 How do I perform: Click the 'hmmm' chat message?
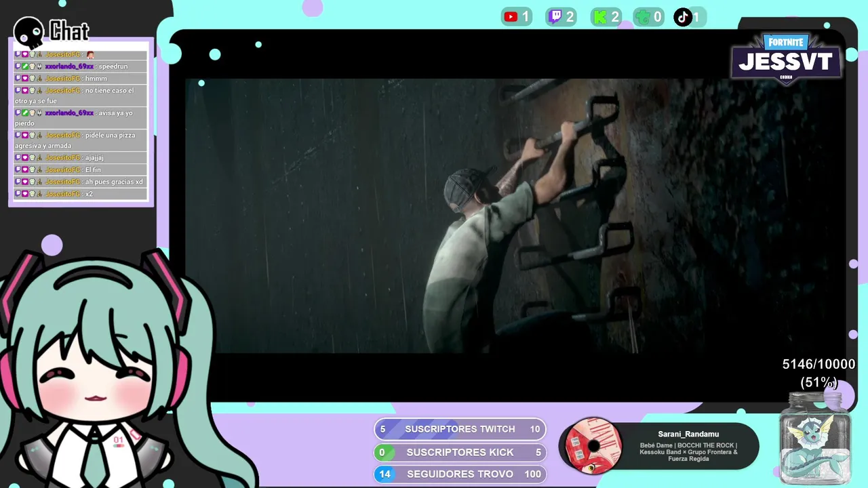tap(81, 79)
